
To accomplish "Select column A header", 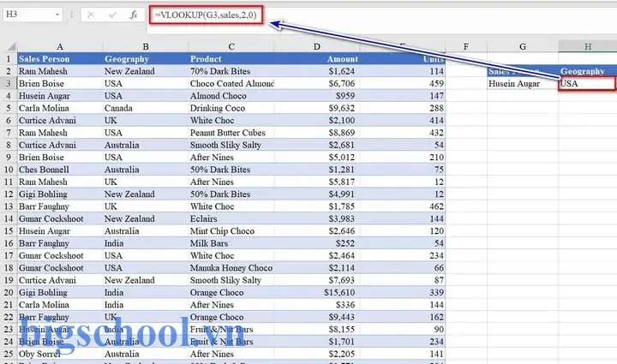I will (x=60, y=47).
